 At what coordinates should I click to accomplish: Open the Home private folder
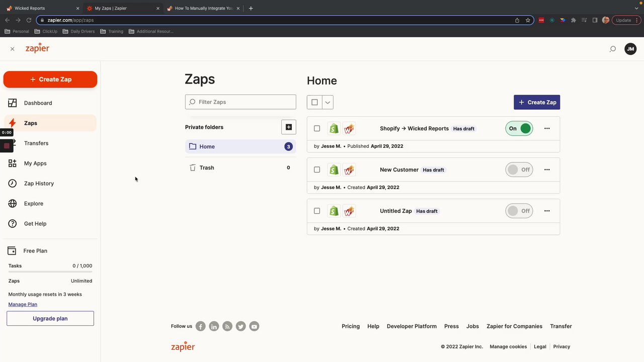click(240, 147)
